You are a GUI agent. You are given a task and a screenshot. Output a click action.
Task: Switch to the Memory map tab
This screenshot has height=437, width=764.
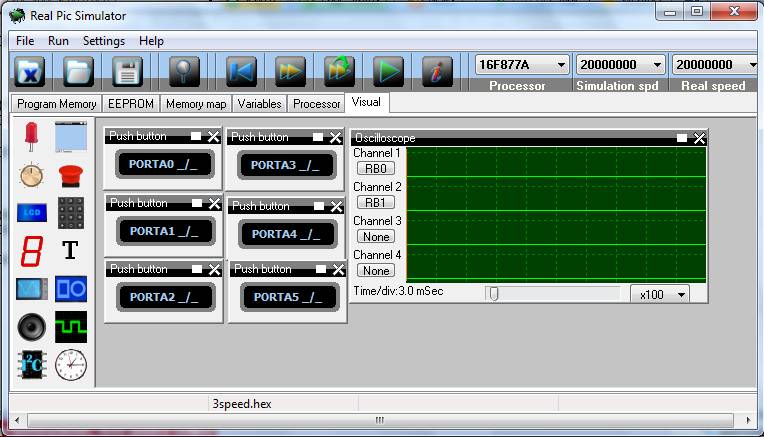[x=196, y=104]
